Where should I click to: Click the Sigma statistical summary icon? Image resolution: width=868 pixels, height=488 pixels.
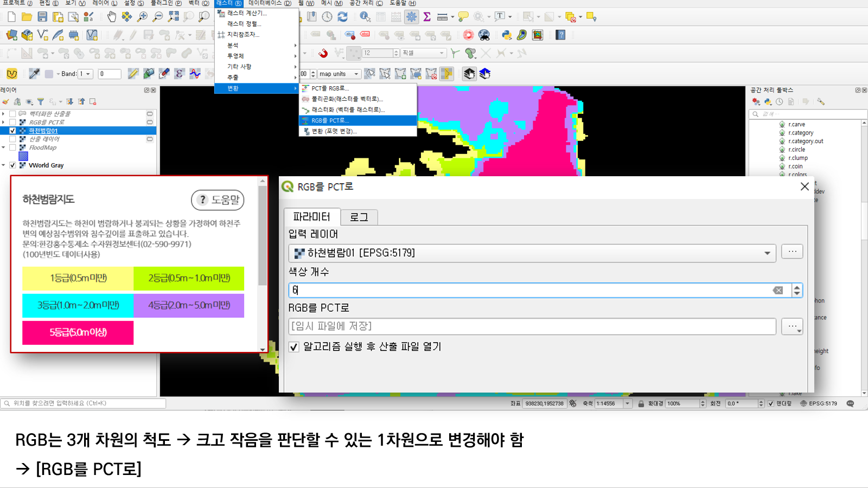pos(427,17)
